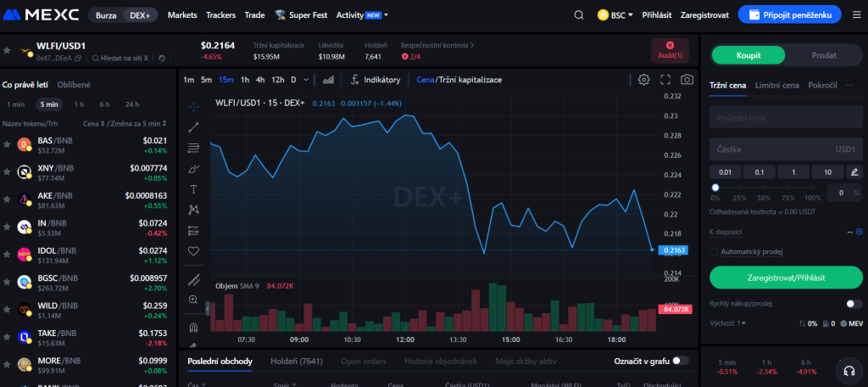The height and width of the screenshot is (387, 868).
Task: Toggle the magnet snap tool
Action: point(193,327)
